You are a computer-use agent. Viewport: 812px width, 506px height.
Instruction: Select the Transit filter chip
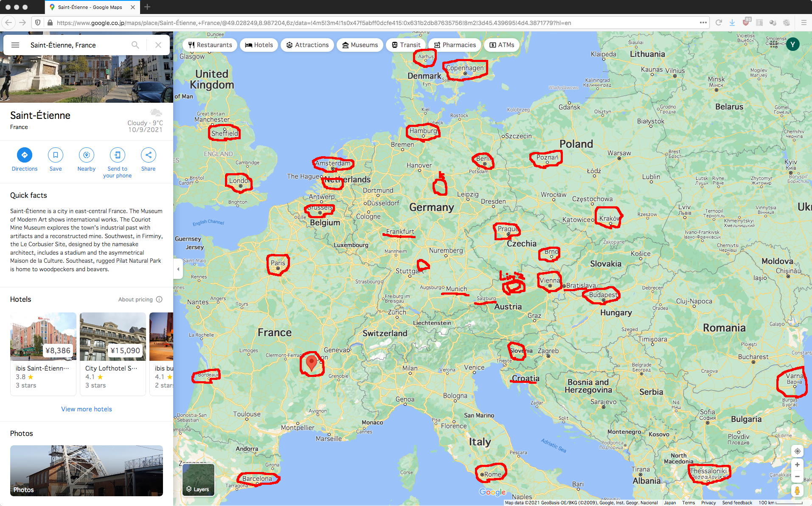point(406,45)
